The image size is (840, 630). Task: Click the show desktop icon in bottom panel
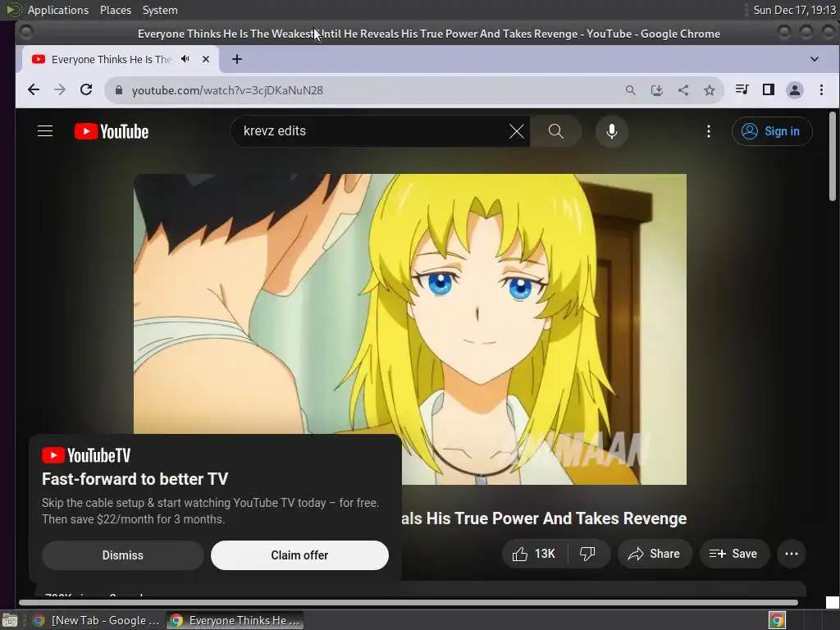[10, 620]
